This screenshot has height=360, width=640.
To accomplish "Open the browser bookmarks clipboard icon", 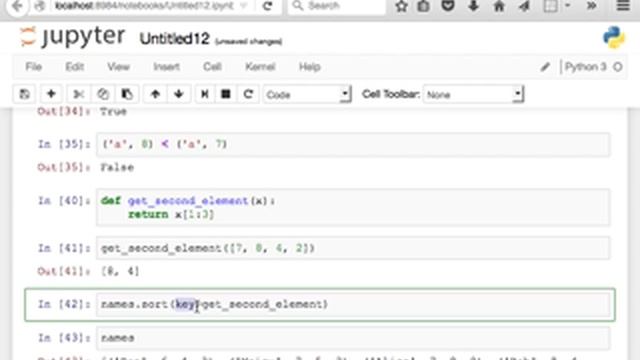I will 424,6.
